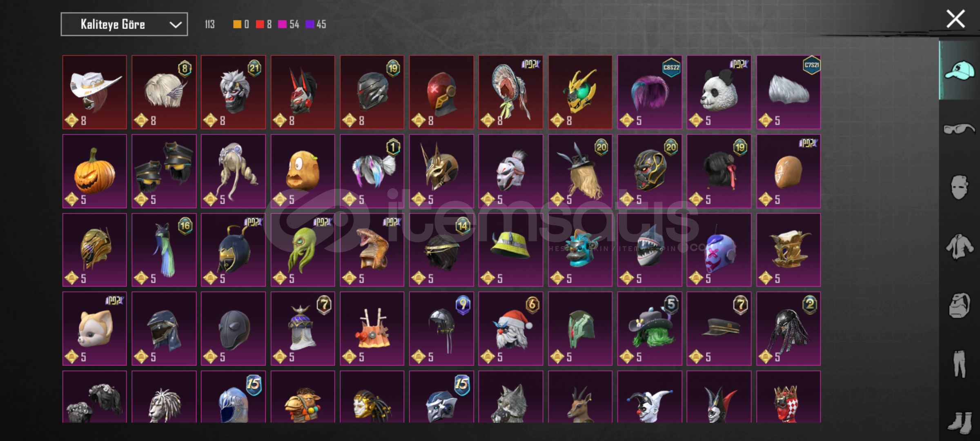Viewport: 980px width, 441px height.
Task: Filter by the purple quality count 45
Action: pos(316,24)
